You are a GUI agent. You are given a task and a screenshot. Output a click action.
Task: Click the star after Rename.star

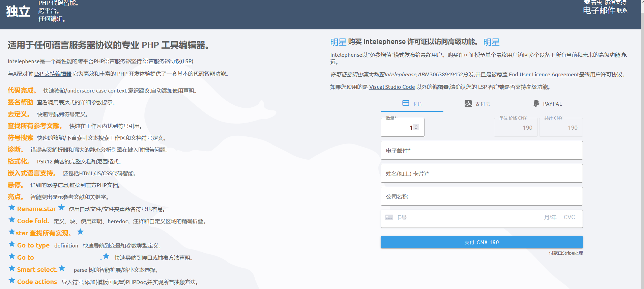pos(61,207)
